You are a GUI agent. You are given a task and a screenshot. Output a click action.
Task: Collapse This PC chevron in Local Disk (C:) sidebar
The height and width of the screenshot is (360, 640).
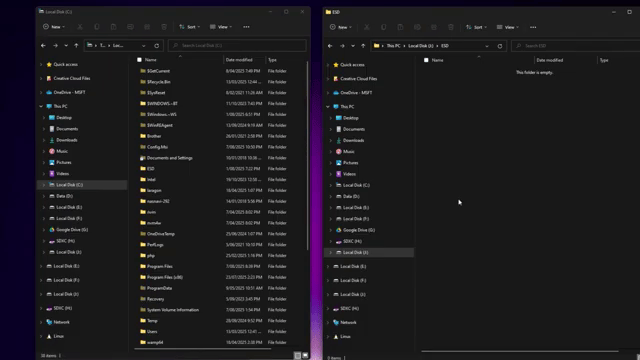[41, 106]
